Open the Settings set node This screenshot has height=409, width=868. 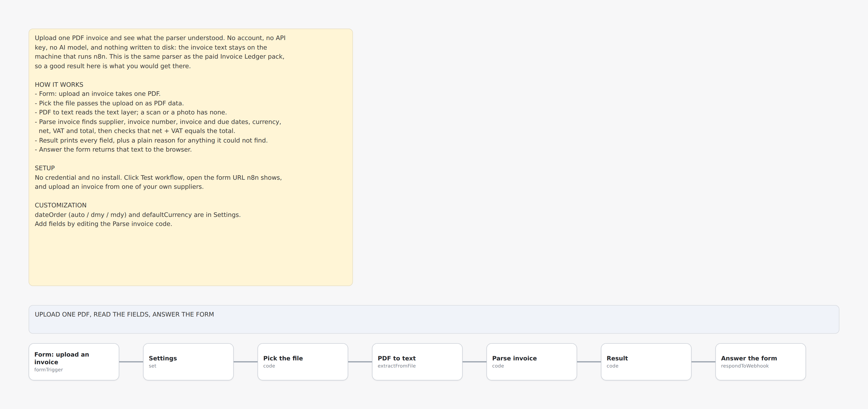pos(188,362)
